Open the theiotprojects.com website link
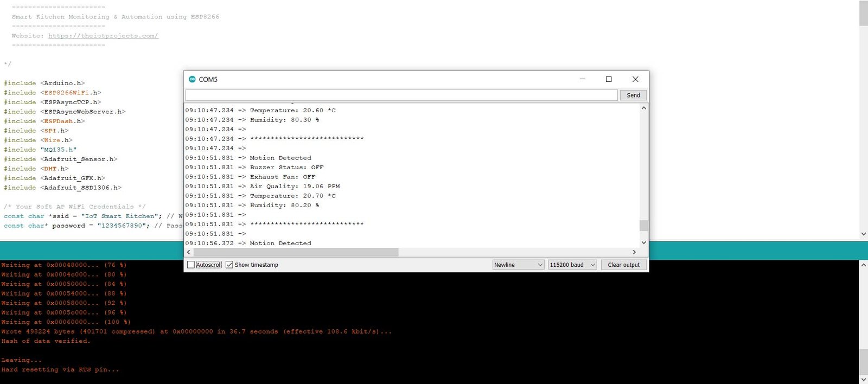The width and height of the screenshot is (868, 384). [103, 36]
